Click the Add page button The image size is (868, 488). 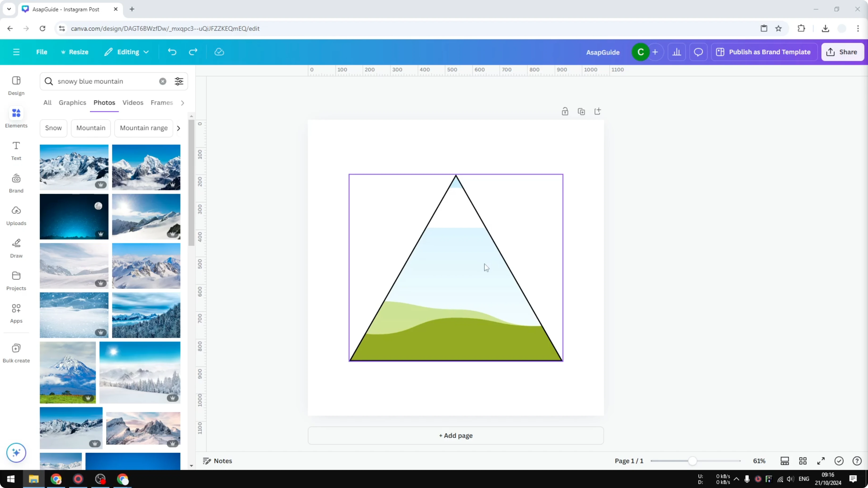tap(455, 435)
